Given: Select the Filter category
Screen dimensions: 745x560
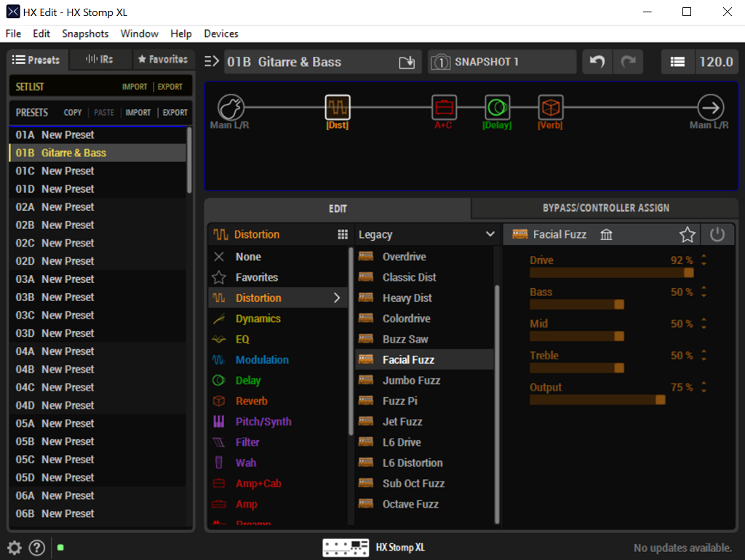Looking at the screenshot, I should [279, 442].
